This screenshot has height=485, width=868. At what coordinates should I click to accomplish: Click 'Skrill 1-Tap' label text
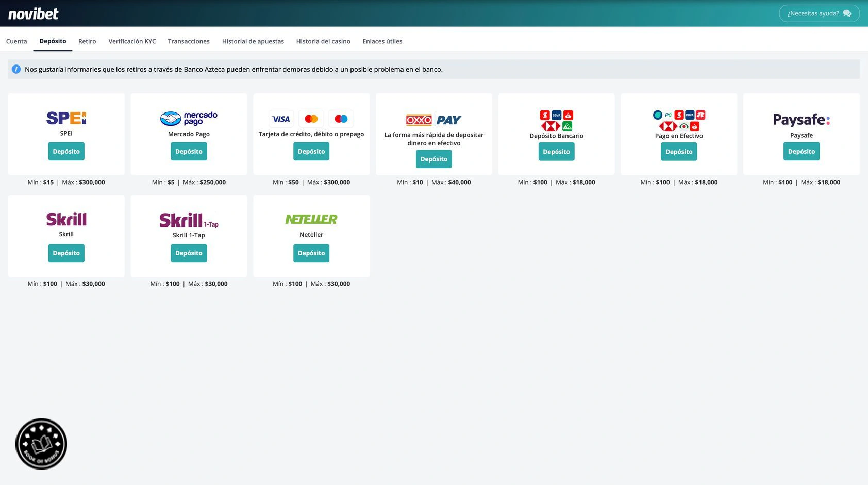pyautogui.click(x=189, y=235)
